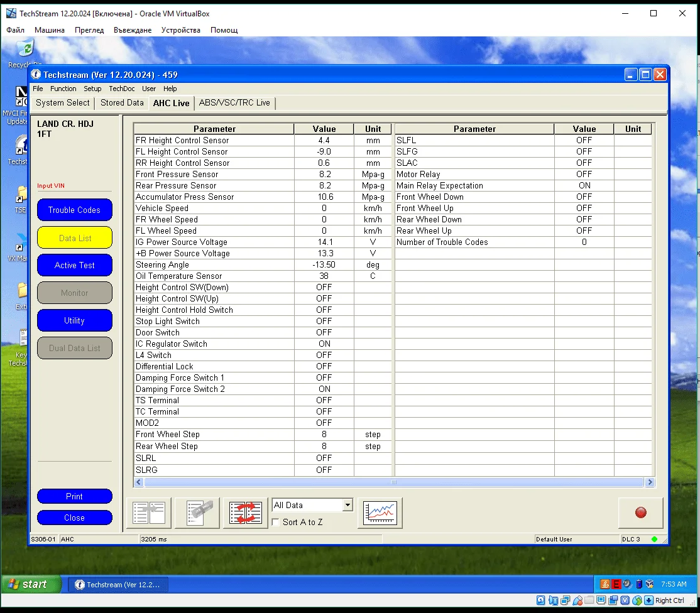
Task: Click the Close button in sidebar
Action: [x=75, y=518]
